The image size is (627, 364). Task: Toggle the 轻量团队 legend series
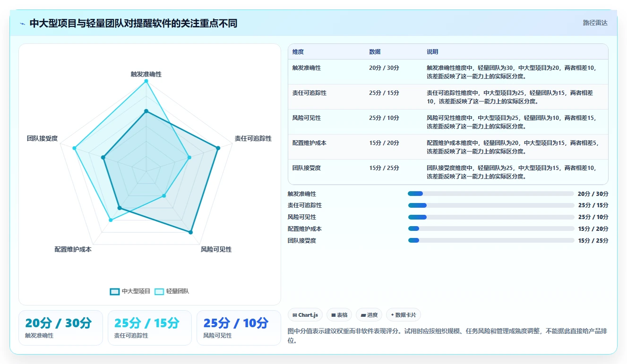click(x=172, y=291)
